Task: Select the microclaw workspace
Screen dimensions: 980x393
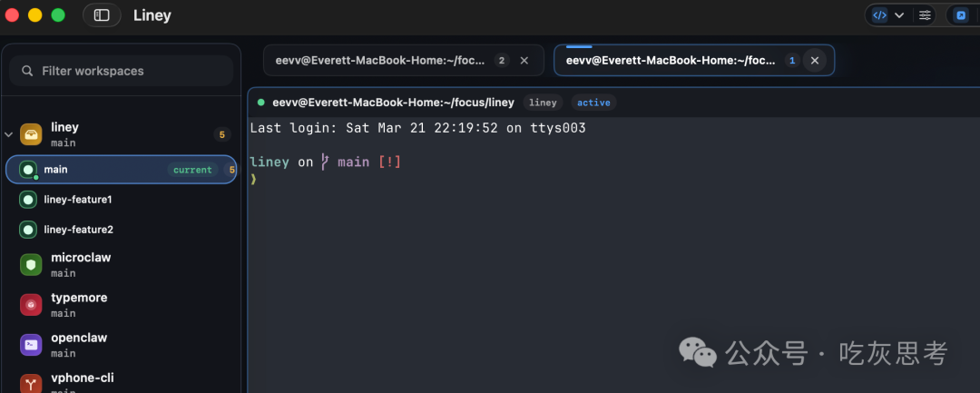Action: point(122,265)
